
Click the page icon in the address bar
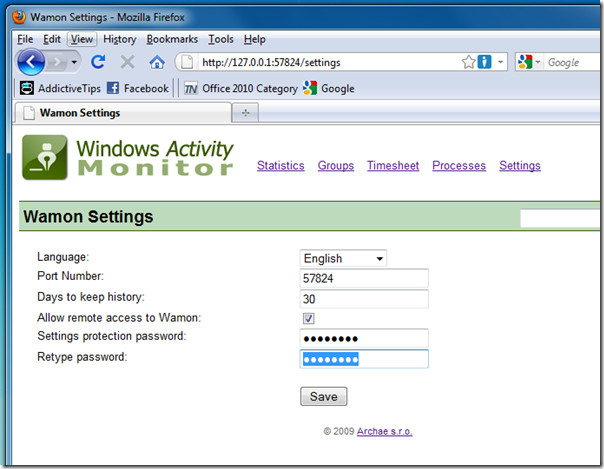click(187, 62)
